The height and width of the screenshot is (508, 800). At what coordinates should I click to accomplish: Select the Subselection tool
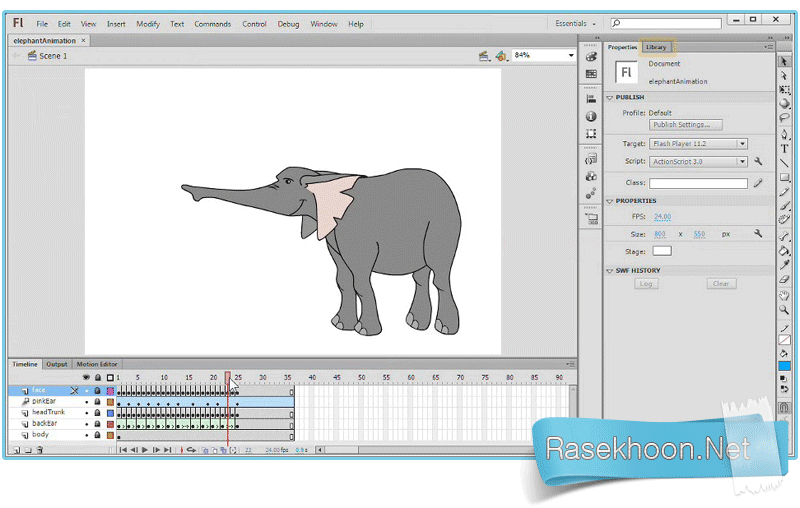coord(784,75)
